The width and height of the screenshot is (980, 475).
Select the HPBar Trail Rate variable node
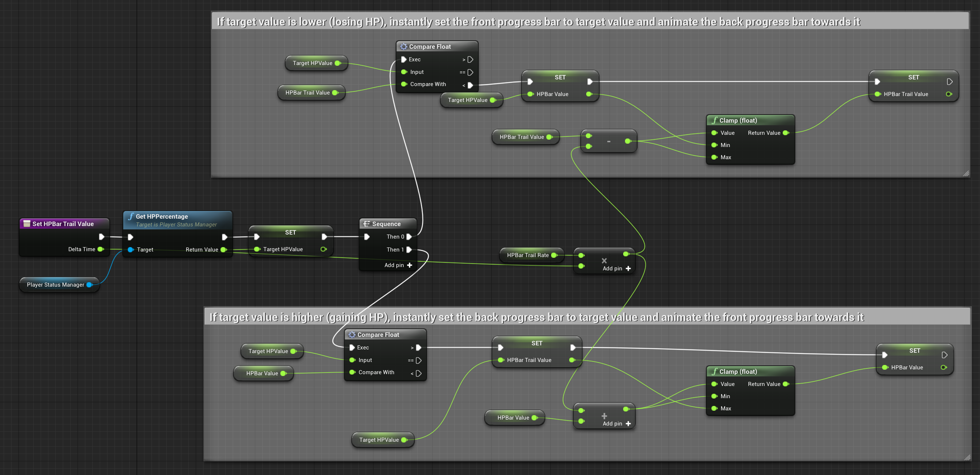(x=532, y=255)
